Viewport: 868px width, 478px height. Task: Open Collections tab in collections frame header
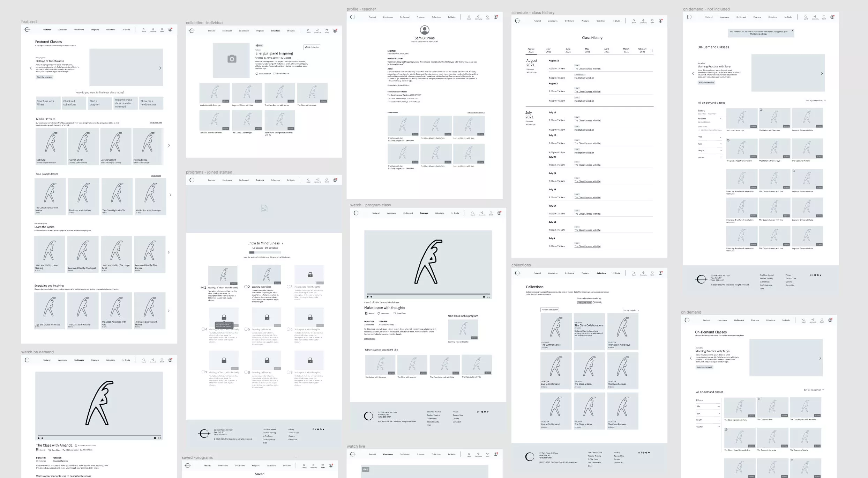coord(601,273)
